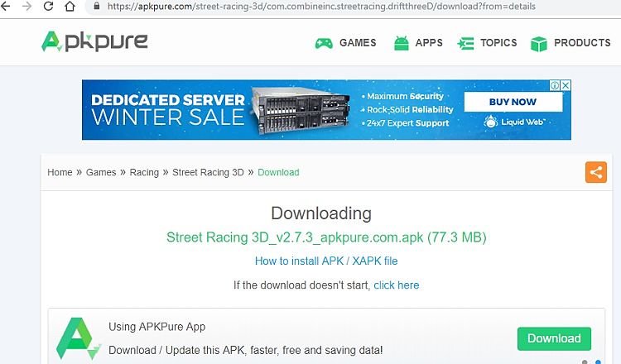Image resolution: width=621 pixels, height=364 pixels.
Task: Open Games in the breadcrumb
Action: pos(101,173)
